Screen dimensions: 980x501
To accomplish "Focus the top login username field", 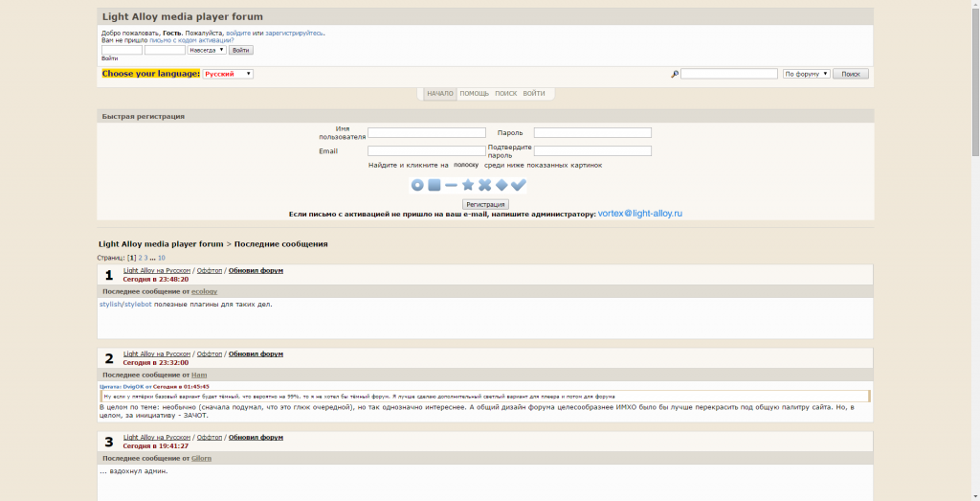I will [122, 50].
